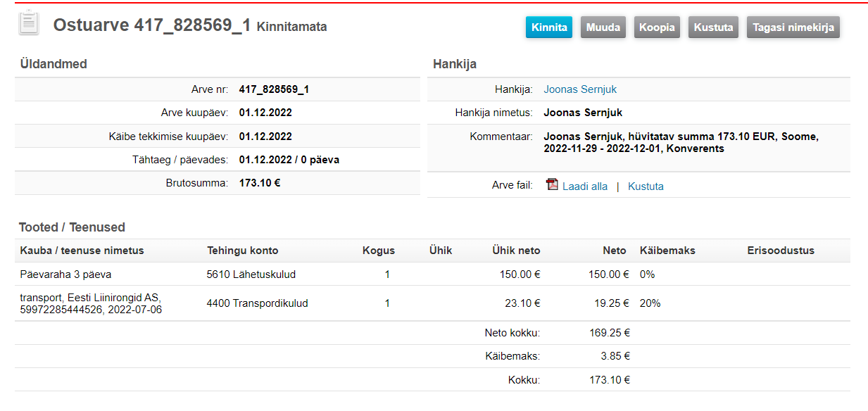Open supplier link Joonas Sernjuk
Screen dimensions: 868x411
pos(580,89)
